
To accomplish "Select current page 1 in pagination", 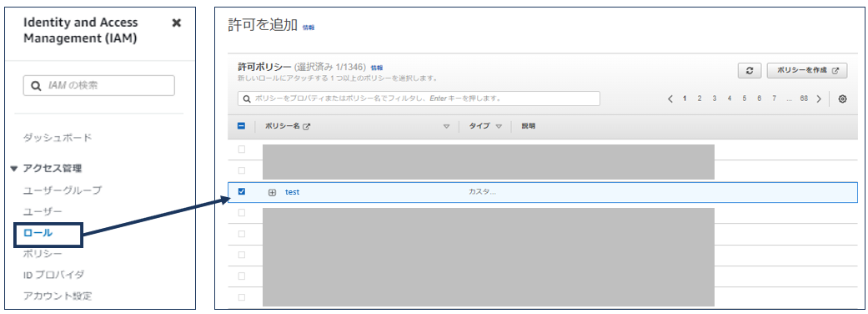I will [685, 99].
